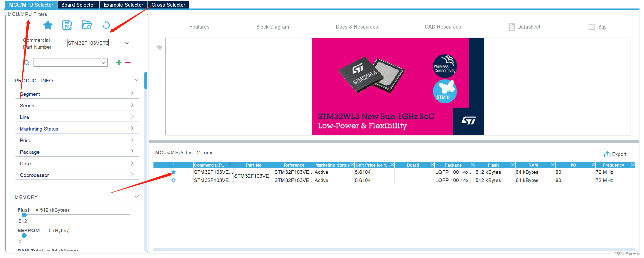Sort by the Part No column header
The height and width of the screenshot is (258, 644).
pyautogui.click(x=254, y=165)
